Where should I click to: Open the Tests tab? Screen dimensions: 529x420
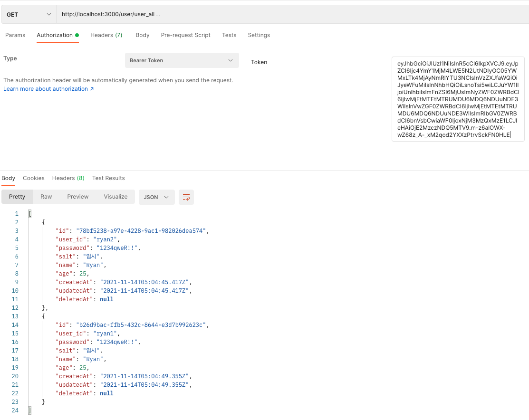[x=229, y=35]
